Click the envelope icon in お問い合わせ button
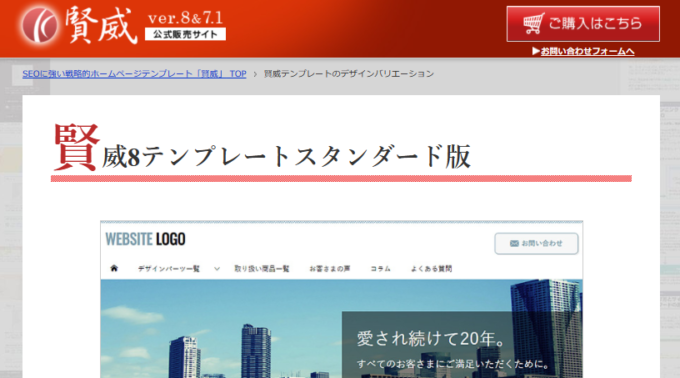The image size is (680, 378). [514, 243]
